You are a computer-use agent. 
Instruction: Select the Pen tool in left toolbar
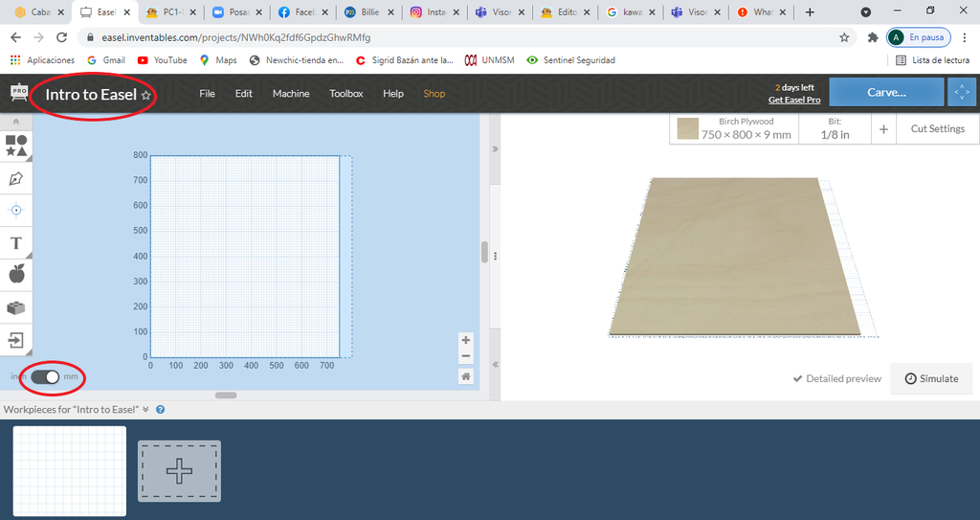click(x=16, y=178)
